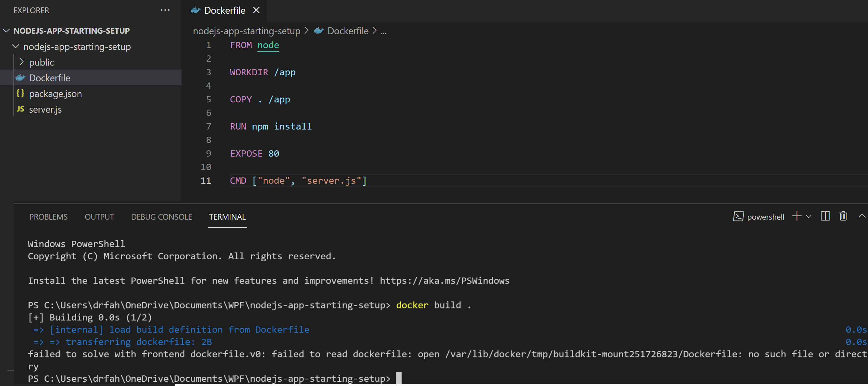Open Explorer more actions ellipsis menu
This screenshot has height=386, width=868.
pos(165,10)
